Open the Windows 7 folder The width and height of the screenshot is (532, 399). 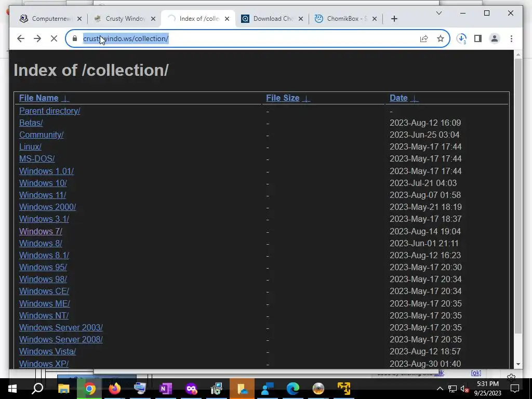click(41, 231)
